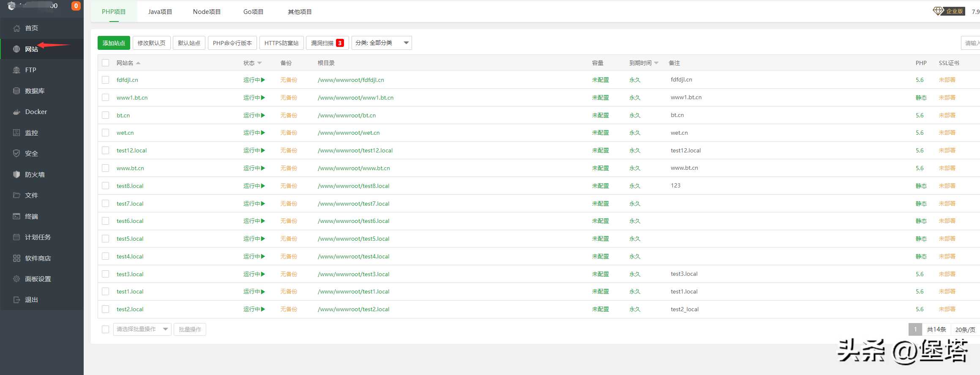This screenshot has height=375, width=980.
Task: Click the search input field at top right
Action: (x=970, y=43)
